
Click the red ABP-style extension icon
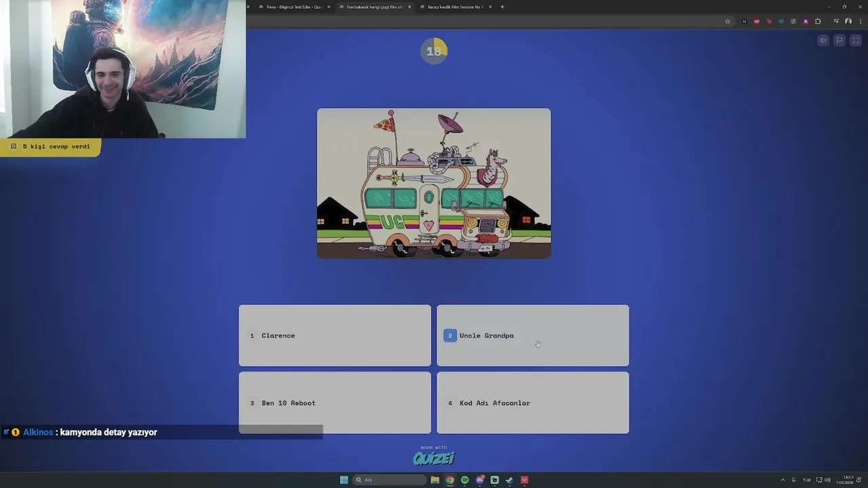[x=757, y=22]
